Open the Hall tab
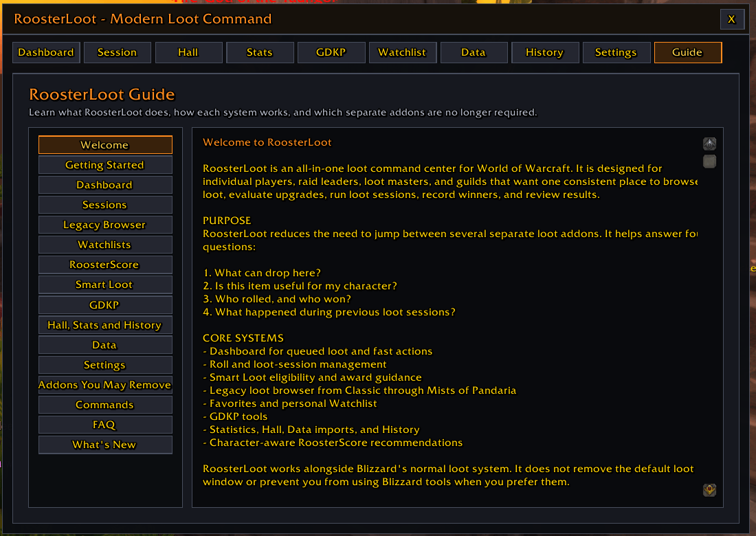This screenshot has height=536, width=756. click(188, 52)
